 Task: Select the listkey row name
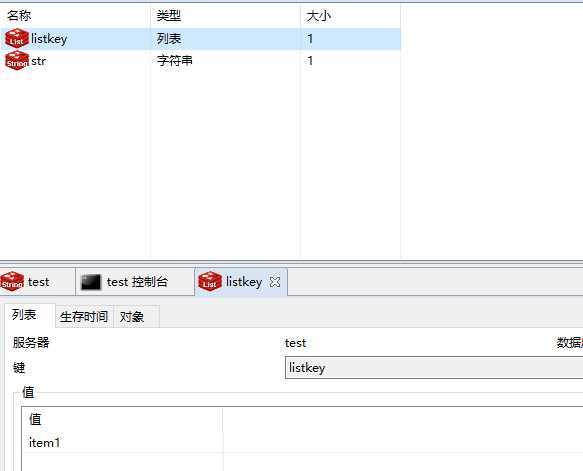pyautogui.click(x=49, y=39)
